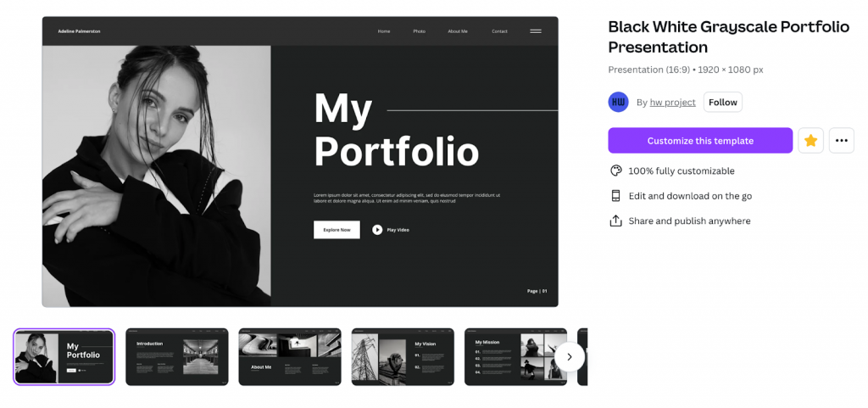Click the large slide preview portrait photo
The width and height of the screenshot is (868, 408).
pyautogui.click(x=157, y=176)
